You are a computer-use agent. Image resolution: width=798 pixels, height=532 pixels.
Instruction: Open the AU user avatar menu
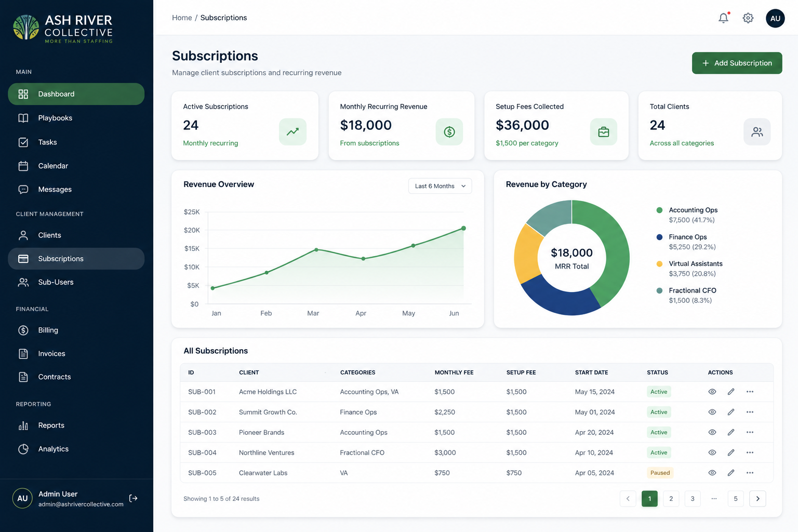click(775, 18)
